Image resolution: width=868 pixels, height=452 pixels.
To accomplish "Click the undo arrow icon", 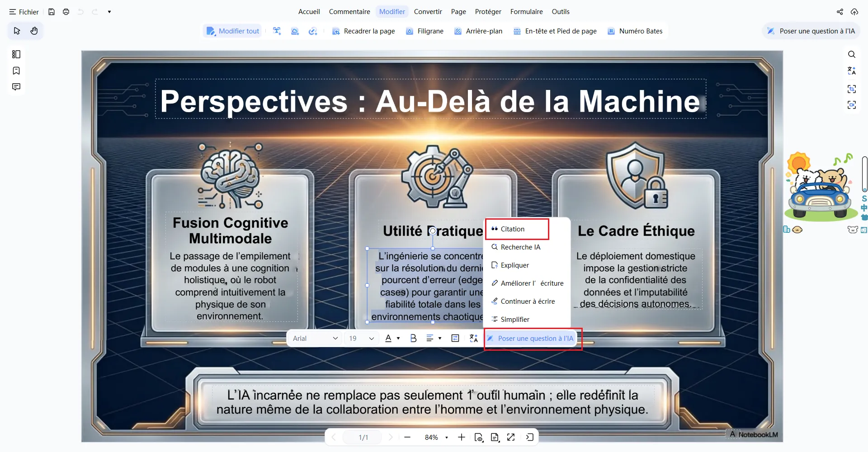I will pos(80,12).
